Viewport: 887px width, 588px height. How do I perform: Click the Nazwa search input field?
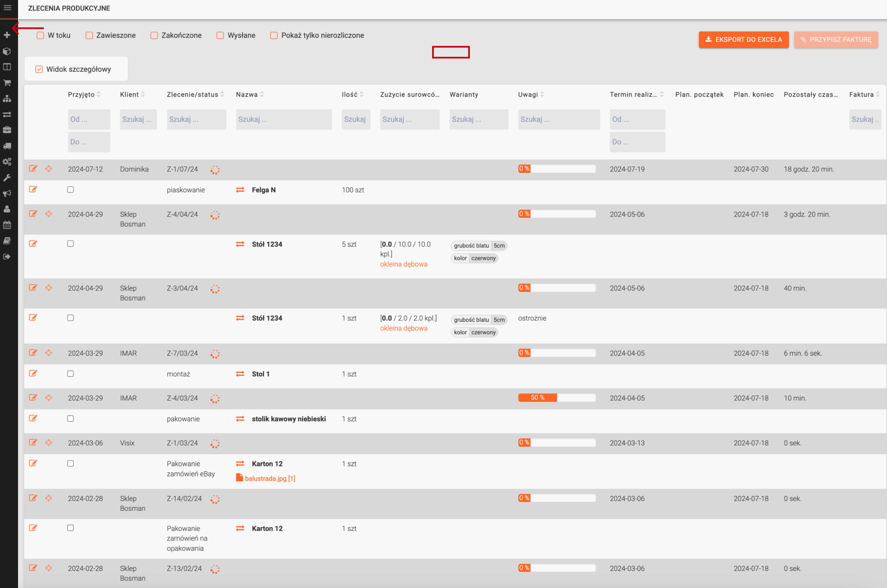pos(284,119)
